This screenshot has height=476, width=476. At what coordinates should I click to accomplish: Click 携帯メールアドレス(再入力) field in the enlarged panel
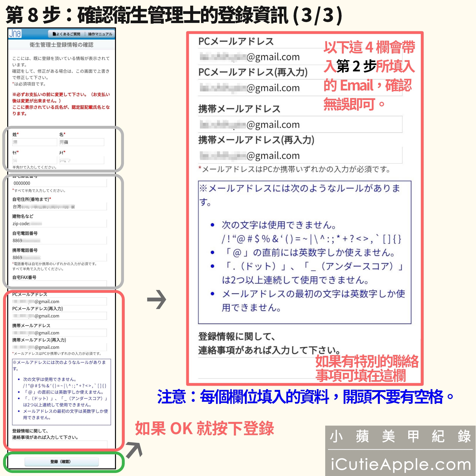click(300, 156)
